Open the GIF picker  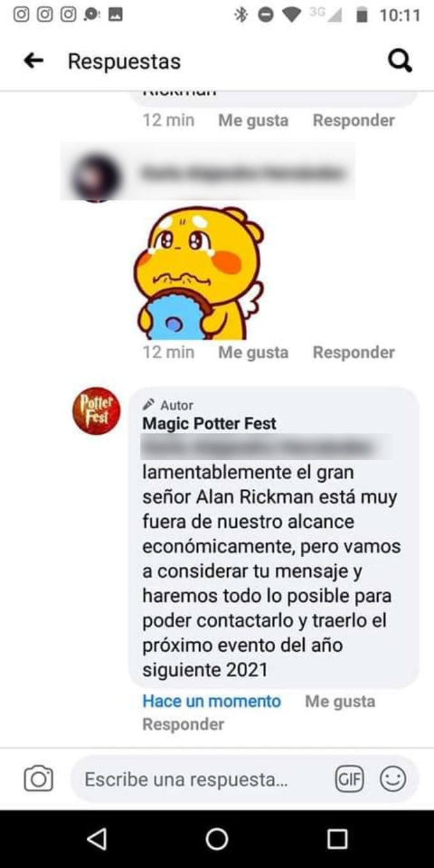coord(349,779)
